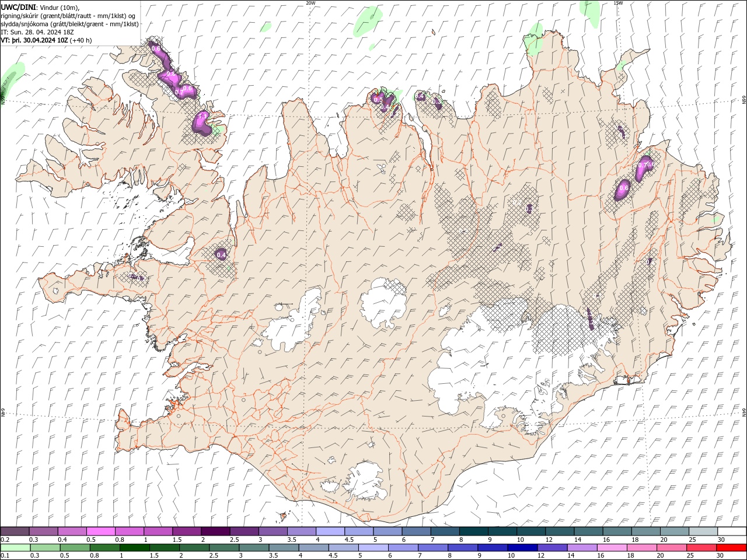
Task: Click the 'IT: Sun. 28. 04. 2024 18Z' text
Action: (x=38, y=32)
